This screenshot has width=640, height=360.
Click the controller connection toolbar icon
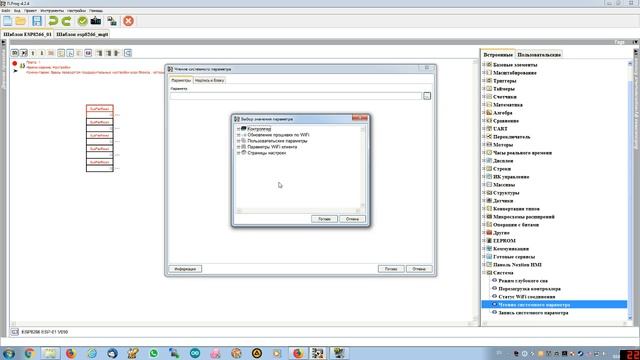pos(112,21)
